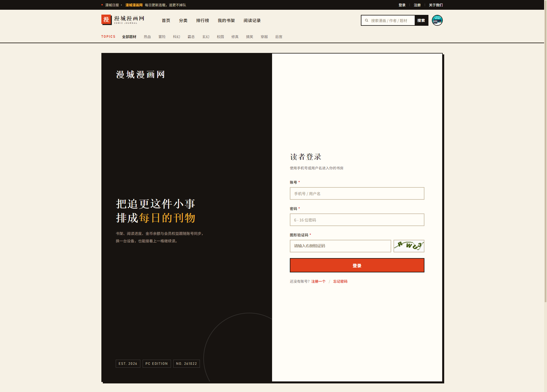This screenshot has width=547, height=392.
Task: Click the PC EDITION badge
Action: (157, 364)
